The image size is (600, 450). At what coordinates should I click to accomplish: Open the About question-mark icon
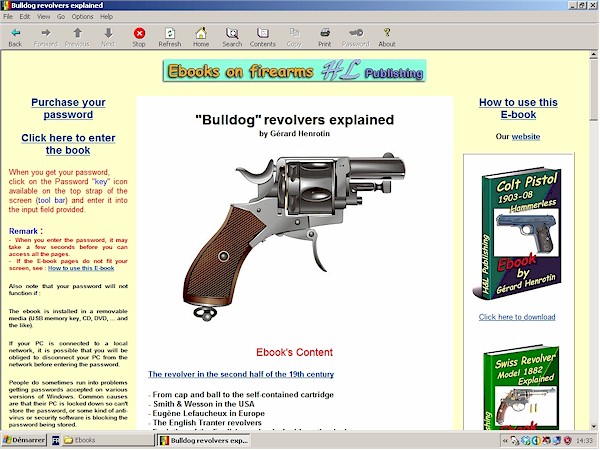tap(387, 37)
